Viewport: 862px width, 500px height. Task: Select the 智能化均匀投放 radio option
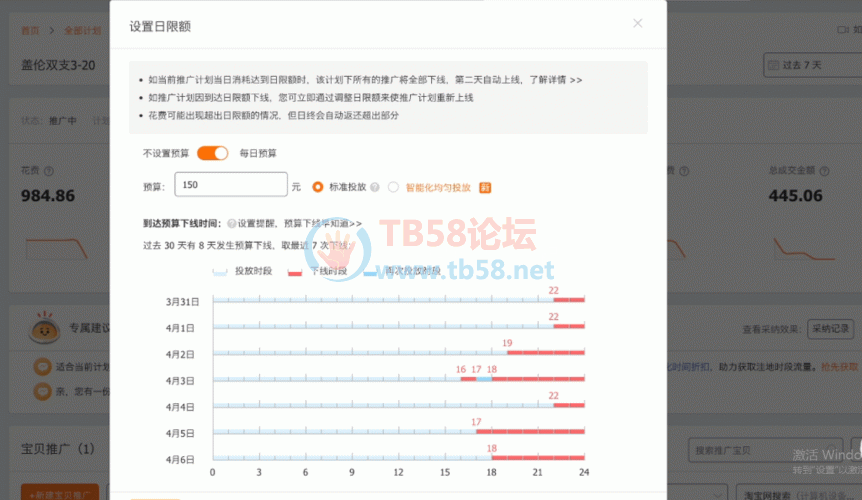coord(393,187)
